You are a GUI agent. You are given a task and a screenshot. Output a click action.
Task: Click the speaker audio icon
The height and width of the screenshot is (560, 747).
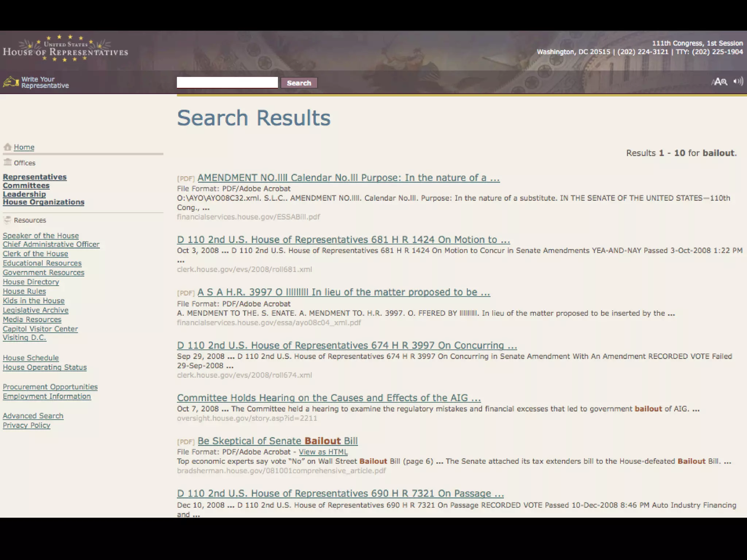pyautogui.click(x=738, y=81)
